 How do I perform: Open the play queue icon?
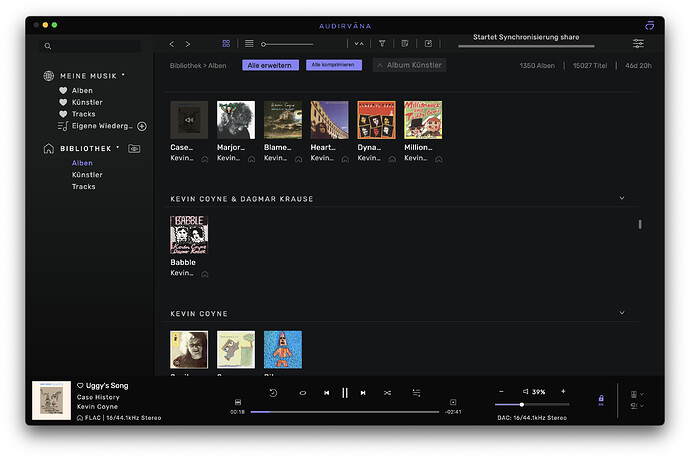tap(416, 393)
